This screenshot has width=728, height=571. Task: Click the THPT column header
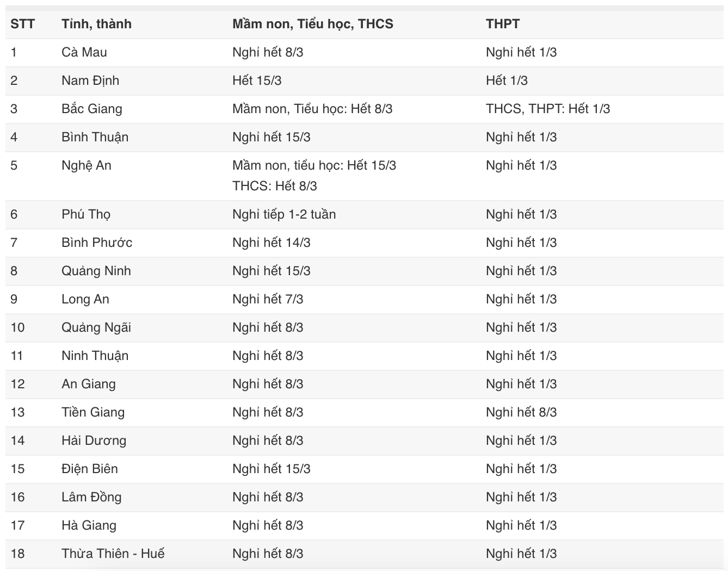click(x=502, y=24)
